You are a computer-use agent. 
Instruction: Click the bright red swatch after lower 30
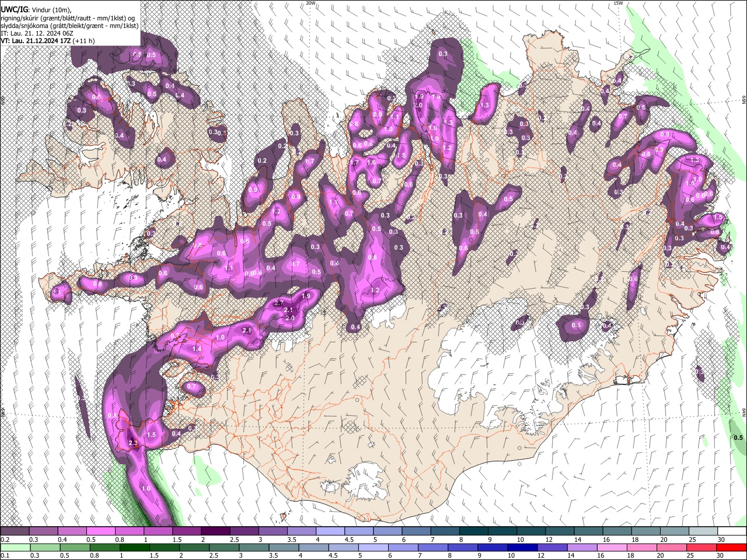[731, 547]
